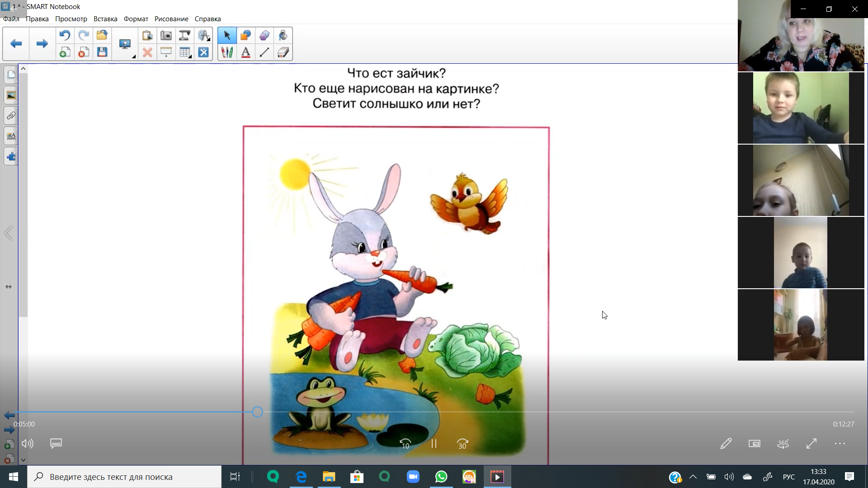Image resolution: width=868 pixels, height=488 pixels.
Task: Switch player to mini view mode
Action: pos(755,444)
